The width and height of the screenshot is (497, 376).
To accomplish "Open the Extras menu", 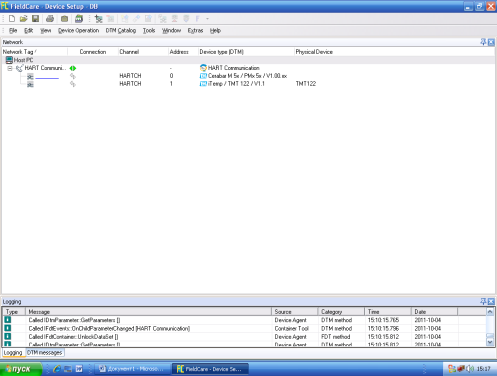I will click(195, 31).
